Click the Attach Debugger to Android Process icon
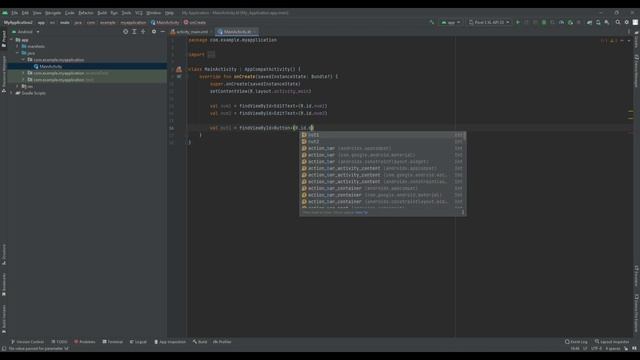640x360 pixels. point(570,22)
